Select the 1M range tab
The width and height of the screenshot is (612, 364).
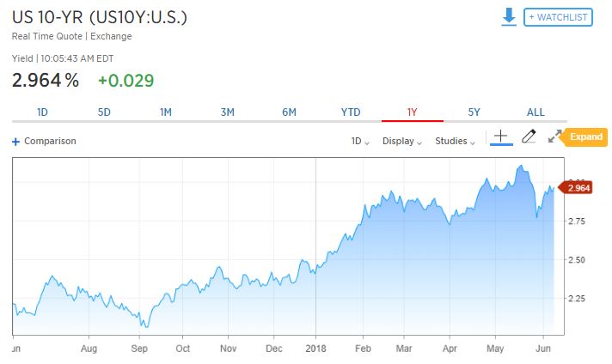pos(166,112)
